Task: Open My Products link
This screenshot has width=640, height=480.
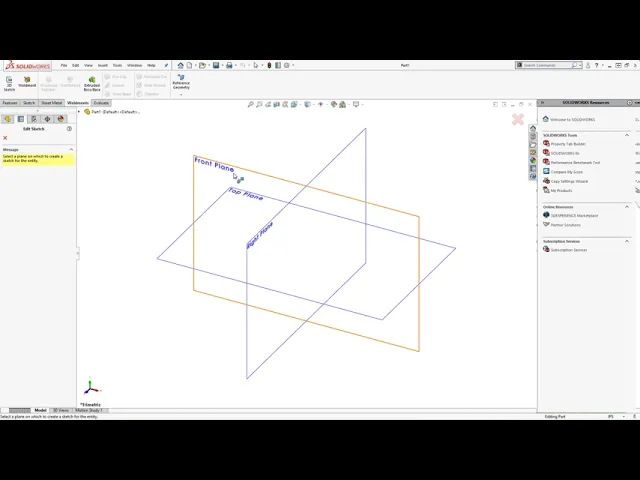Action: [x=561, y=191]
